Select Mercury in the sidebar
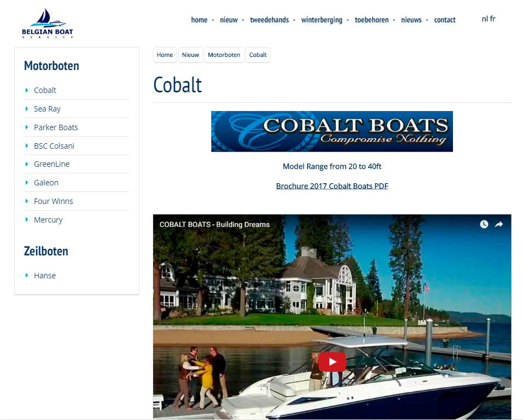Viewport: 523px width, 420px height. tap(48, 220)
